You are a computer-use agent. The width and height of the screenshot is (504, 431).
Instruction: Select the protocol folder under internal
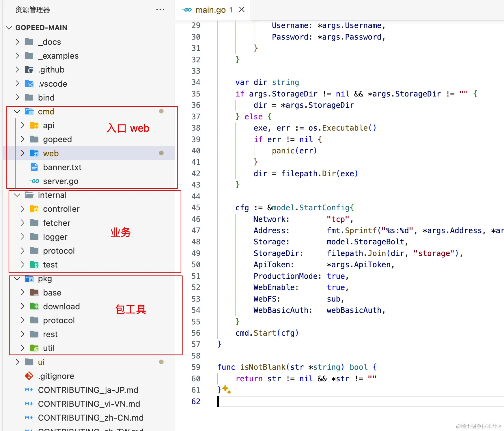pos(59,251)
